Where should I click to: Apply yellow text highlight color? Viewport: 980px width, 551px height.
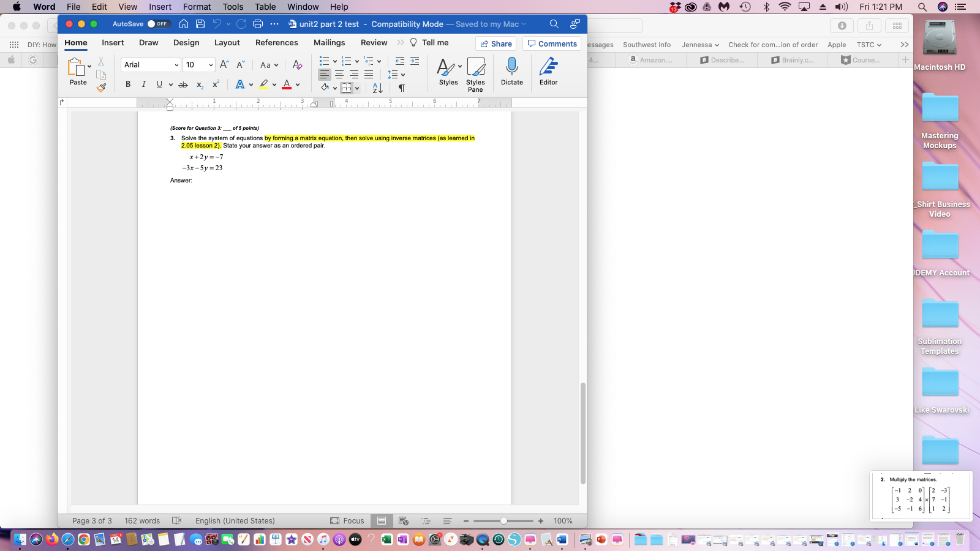tap(263, 84)
